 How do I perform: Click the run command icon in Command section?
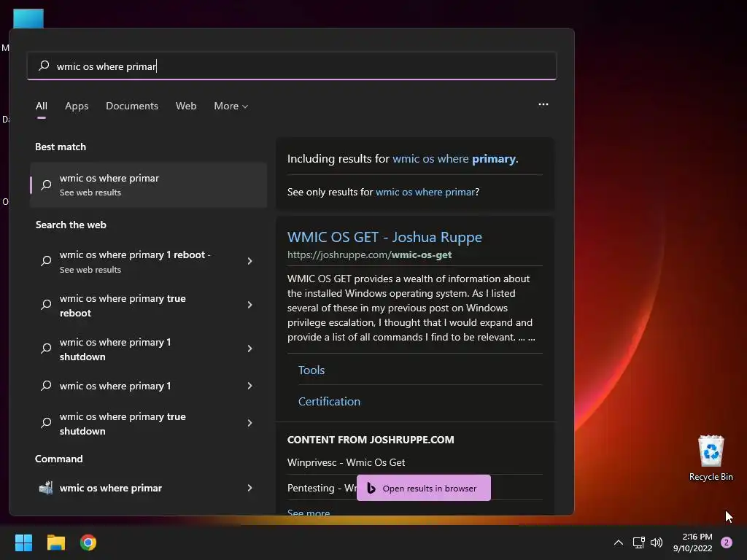(46, 488)
